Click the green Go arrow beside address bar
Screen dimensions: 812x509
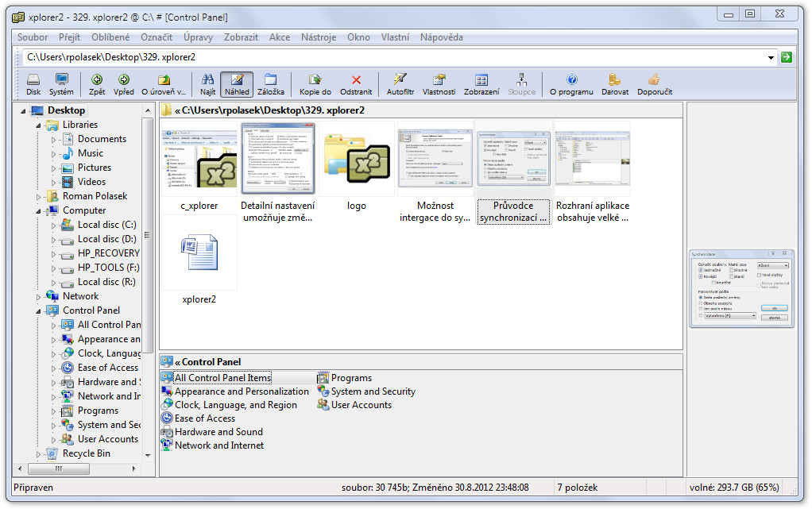786,57
